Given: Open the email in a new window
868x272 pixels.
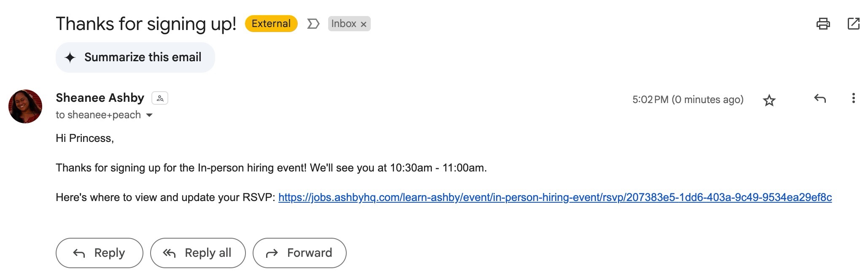Looking at the screenshot, I should (x=853, y=24).
